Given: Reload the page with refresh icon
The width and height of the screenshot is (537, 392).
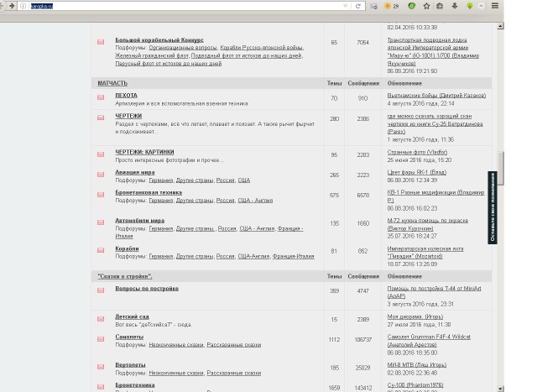Looking at the screenshot, I should (359, 6).
